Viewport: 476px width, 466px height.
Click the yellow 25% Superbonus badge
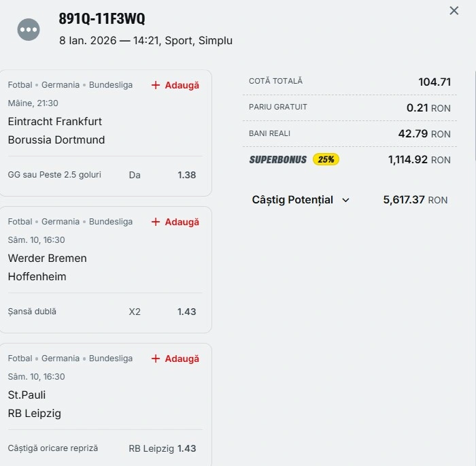(x=326, y=159)
